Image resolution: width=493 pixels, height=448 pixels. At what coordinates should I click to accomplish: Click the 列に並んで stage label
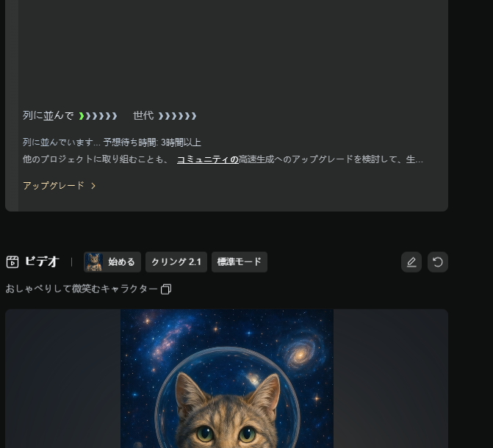click(48, 116)
